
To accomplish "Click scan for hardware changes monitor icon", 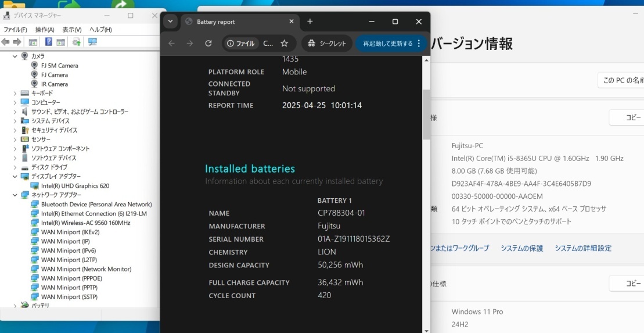I will (92, 41).
